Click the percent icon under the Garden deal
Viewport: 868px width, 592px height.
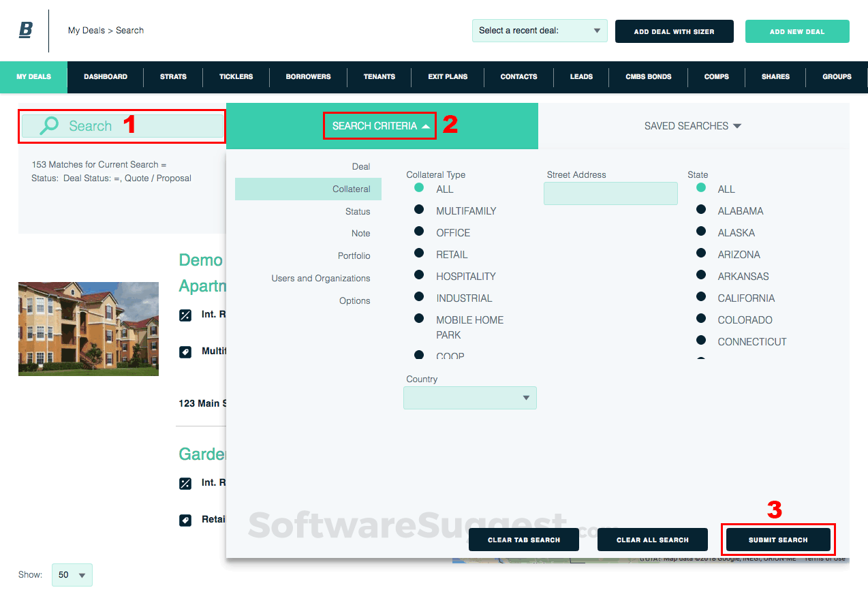click(x=185, y=482)
